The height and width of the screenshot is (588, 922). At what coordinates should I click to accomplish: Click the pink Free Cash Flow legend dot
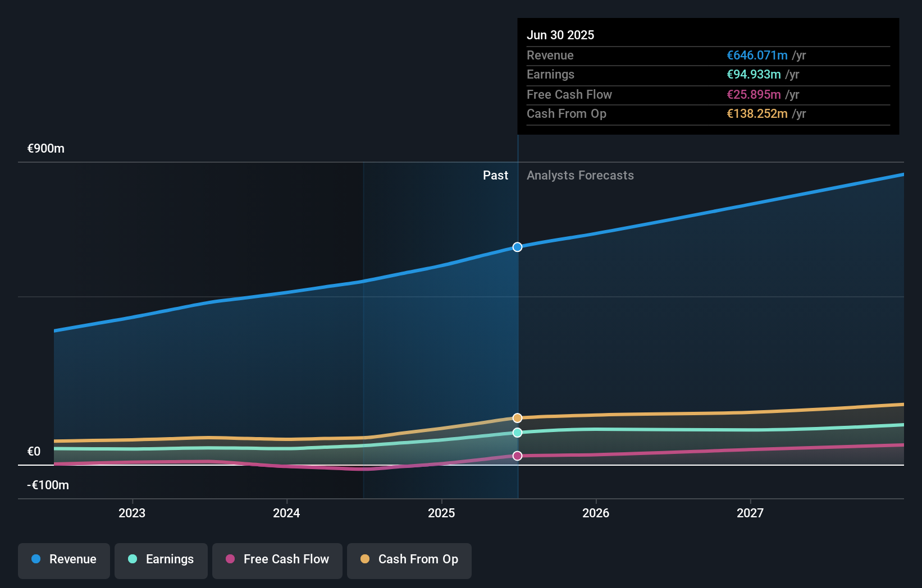coord(230,559)
